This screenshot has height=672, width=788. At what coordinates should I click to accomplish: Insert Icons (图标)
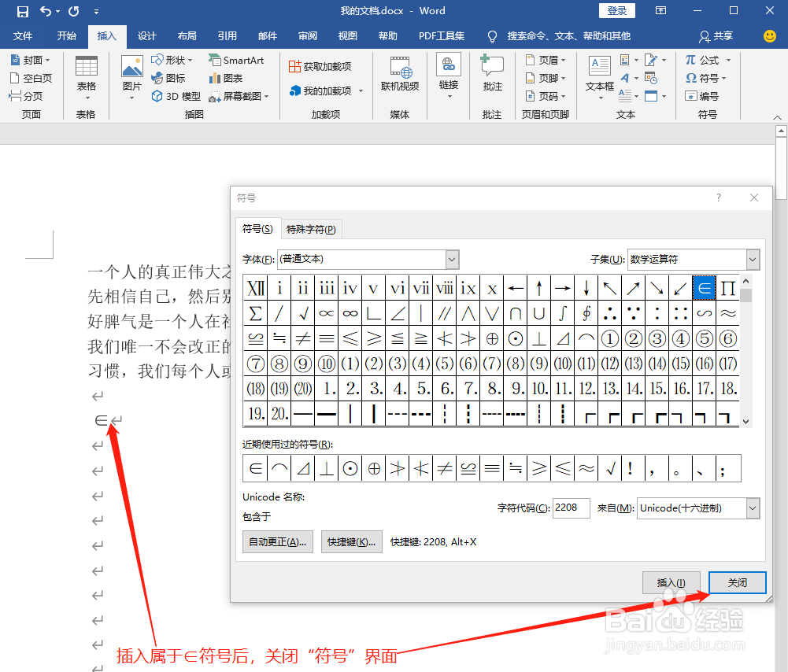point(168,79)
